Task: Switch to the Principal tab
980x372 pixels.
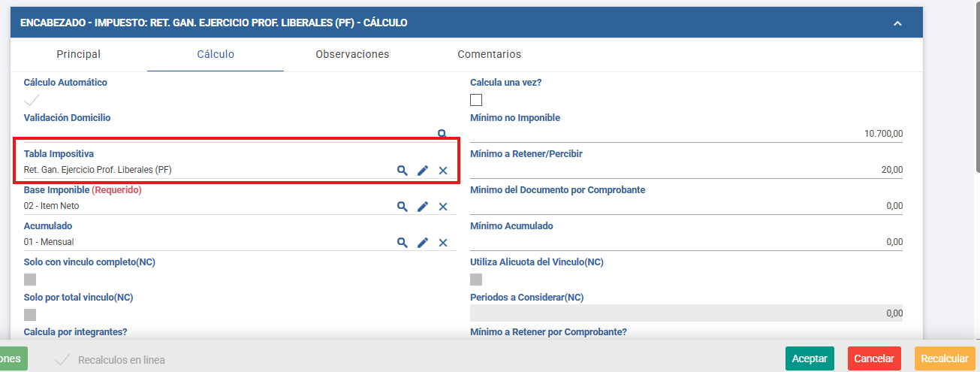Action: pyautogui.click(x=79, y=54)
